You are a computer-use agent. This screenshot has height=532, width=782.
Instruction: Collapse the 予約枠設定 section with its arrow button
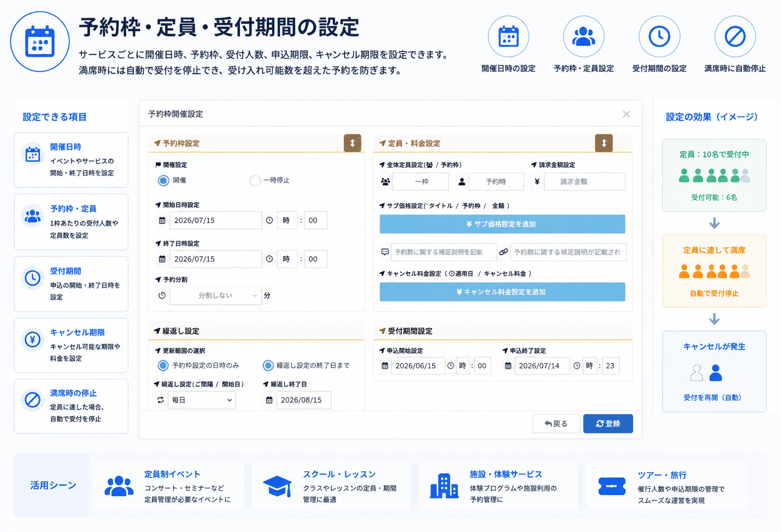352,143
